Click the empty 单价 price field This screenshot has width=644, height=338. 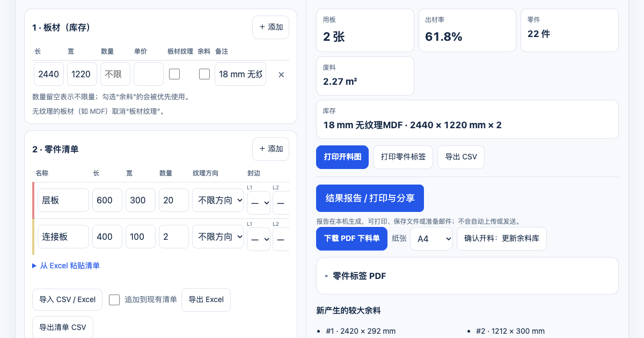[149, 74]
